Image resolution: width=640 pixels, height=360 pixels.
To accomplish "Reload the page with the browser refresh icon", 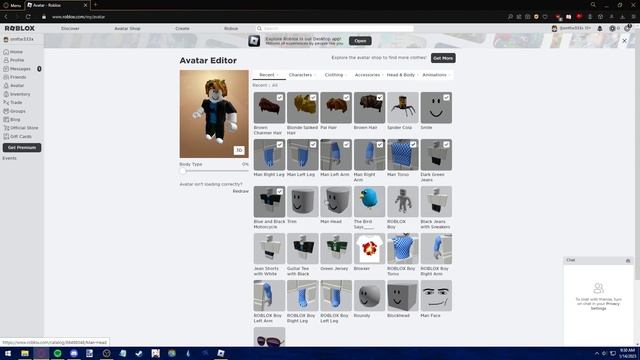I will pos(28,17).
